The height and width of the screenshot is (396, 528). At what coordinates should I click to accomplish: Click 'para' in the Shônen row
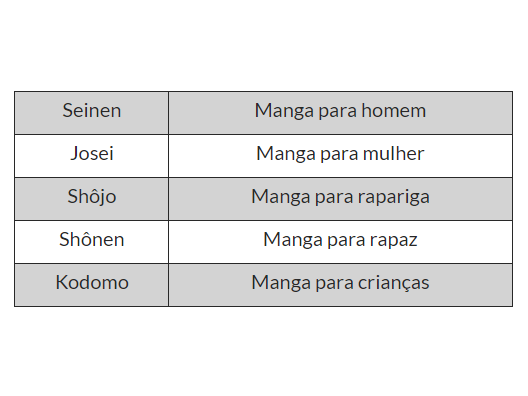coord(346,241)
